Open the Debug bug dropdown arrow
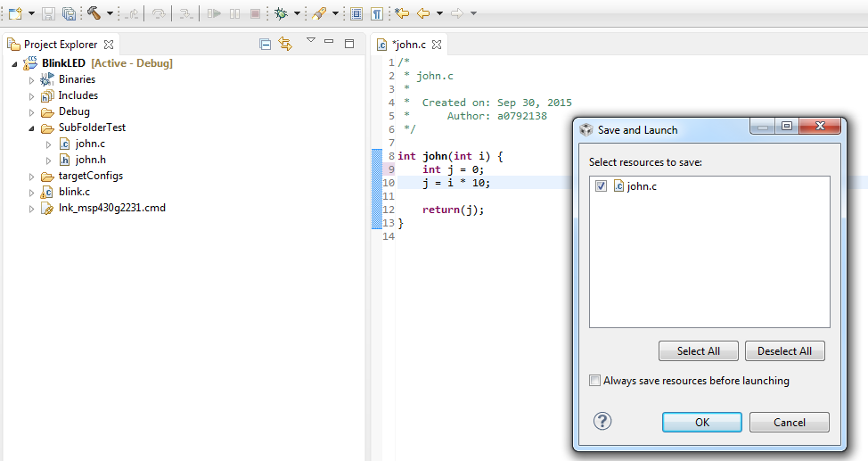This screenshot has width=868, height=461. 298,14
